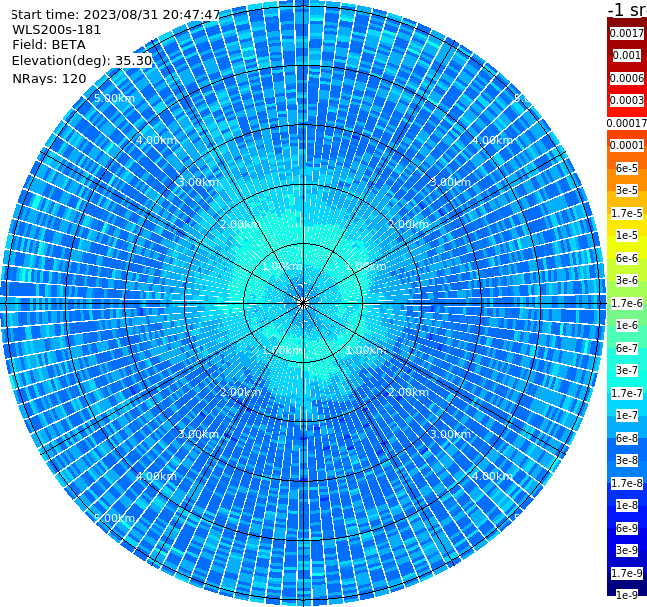Viewport: 647px width, 607px height.
Task: Select the 4.00km label in upper-left quadrant
Action: [x=156, y=140]
